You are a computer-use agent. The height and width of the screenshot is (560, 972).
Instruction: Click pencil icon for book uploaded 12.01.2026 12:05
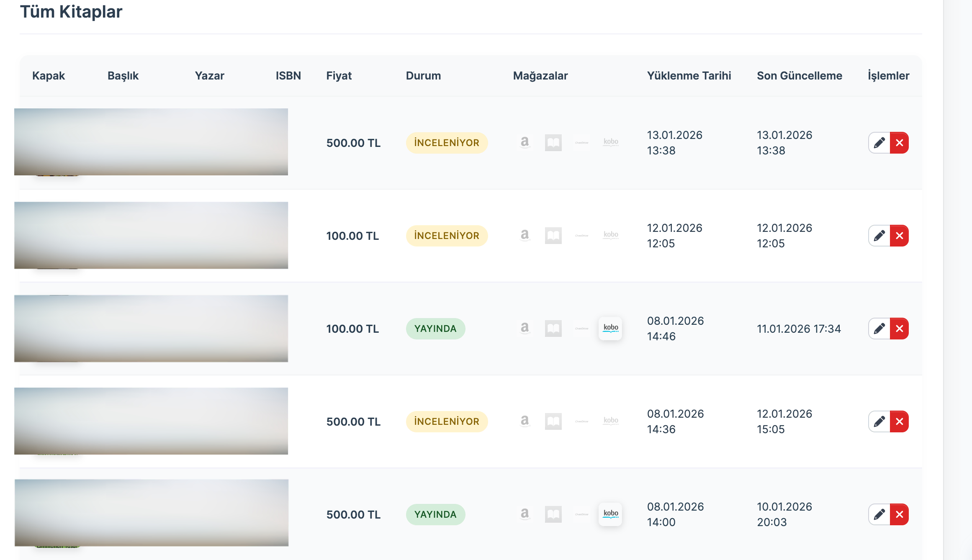(x=879, y=236)
